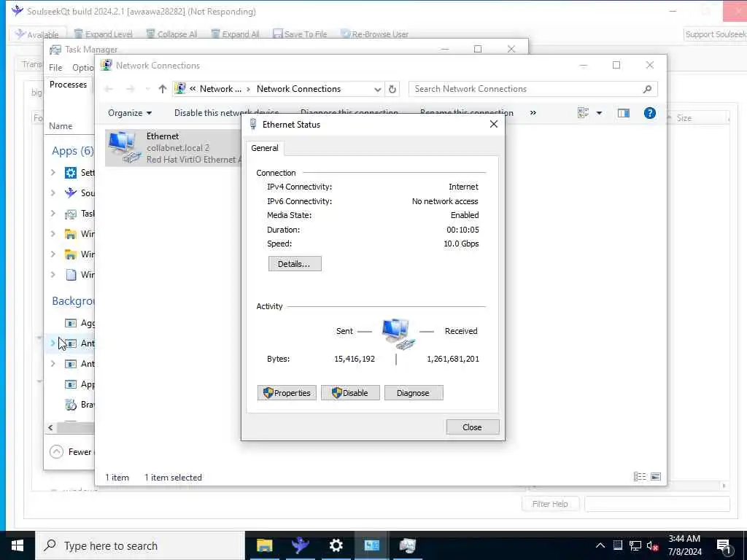747x560 pixels.
Task: Click Re-Browse User in Soulseek toolbar
Action: tap(375, 34)
